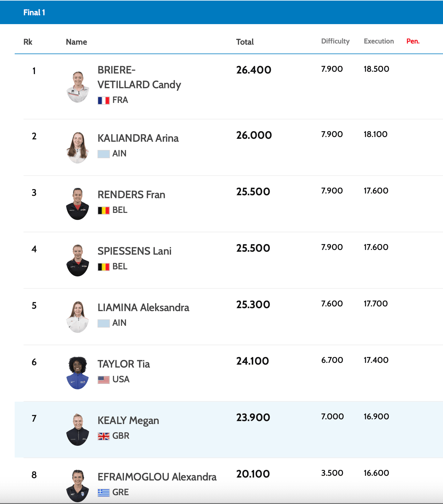The image size is (443, 504).
Task: Click the AIN flag beside Kaliandra Arina
Action: [x=103, y=154]
